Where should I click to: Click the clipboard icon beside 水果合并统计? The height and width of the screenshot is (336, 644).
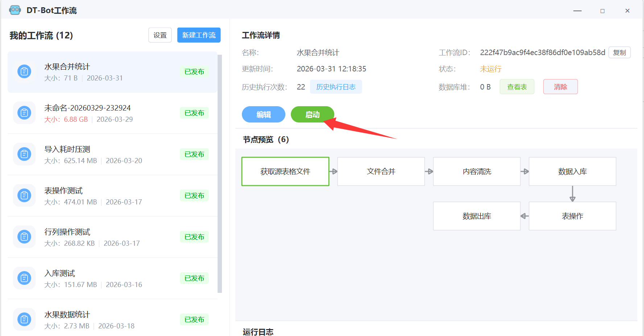(24, 72)
